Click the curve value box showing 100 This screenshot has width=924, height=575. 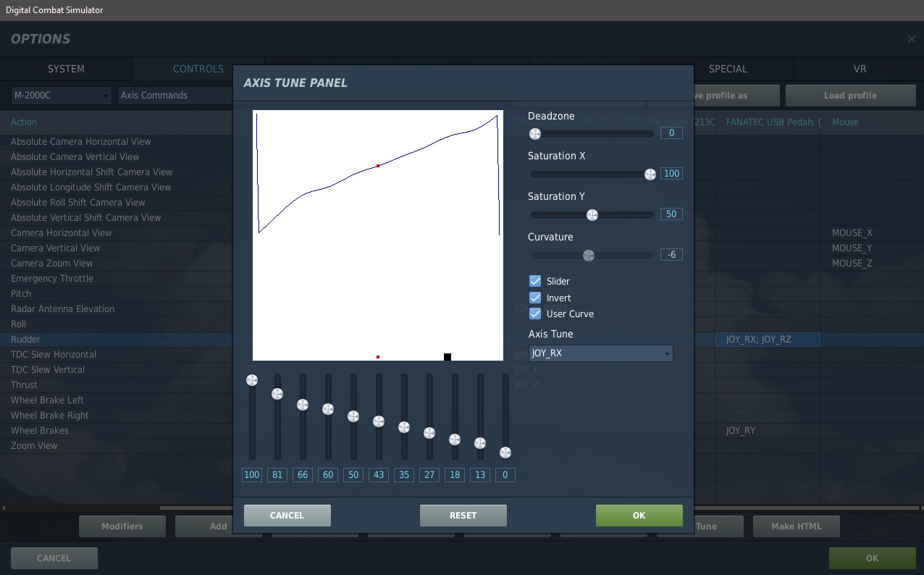click(252, 475)
